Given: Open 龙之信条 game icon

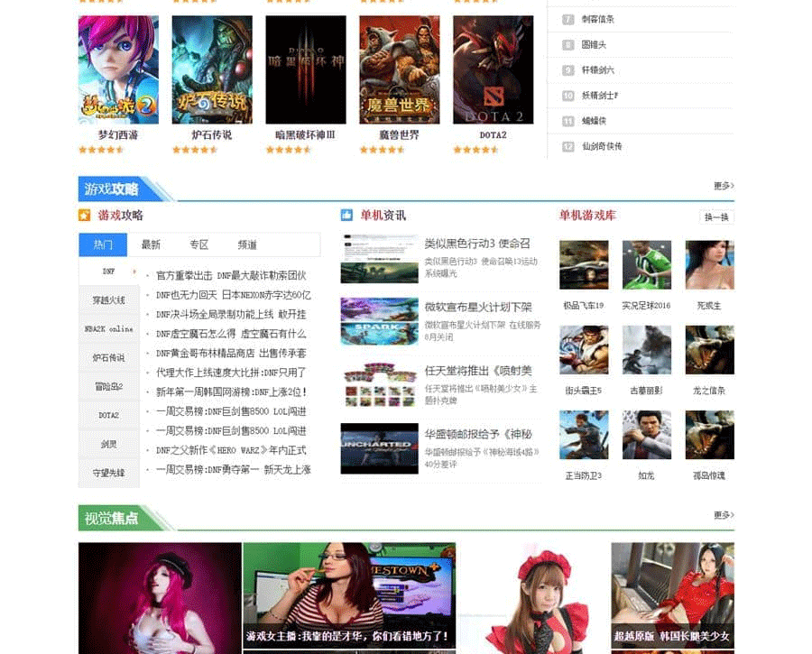Looking at the screenshot, I should (x=709, y=349).
